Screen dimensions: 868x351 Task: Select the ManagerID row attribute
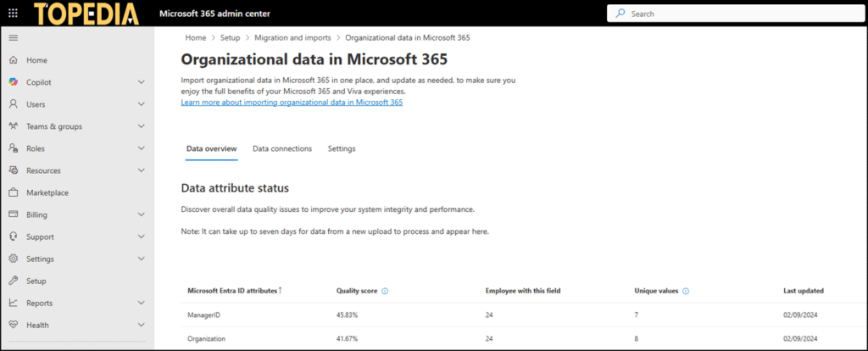203,315
